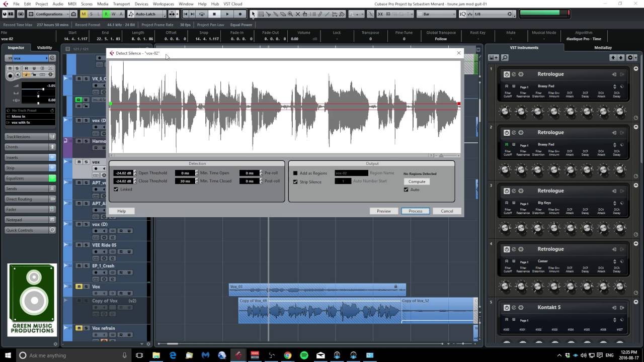Click the Preview button
644x362 pixels.
tap(383, 211)
